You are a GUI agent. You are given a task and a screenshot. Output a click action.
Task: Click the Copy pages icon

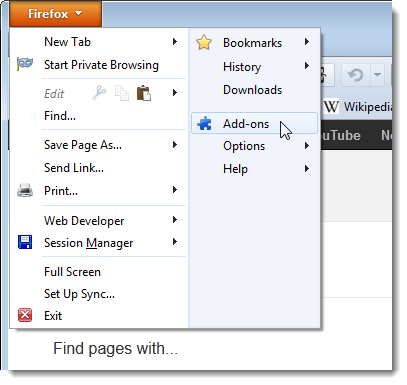[x=122, y=93]
